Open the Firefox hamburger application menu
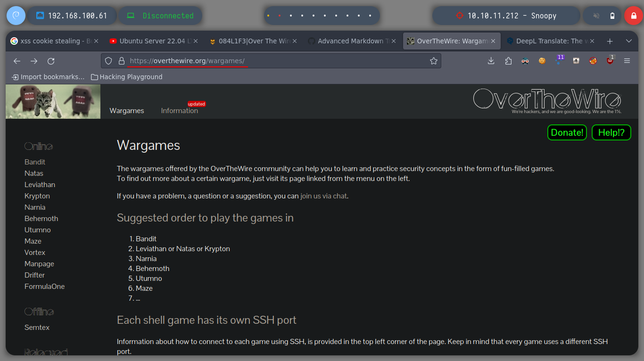Viewport: 644px width, 361px height. tap(627, 61)
